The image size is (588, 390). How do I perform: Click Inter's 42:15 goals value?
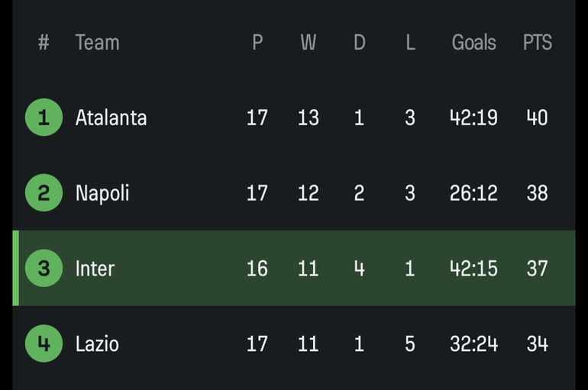[x=473, y=269]
